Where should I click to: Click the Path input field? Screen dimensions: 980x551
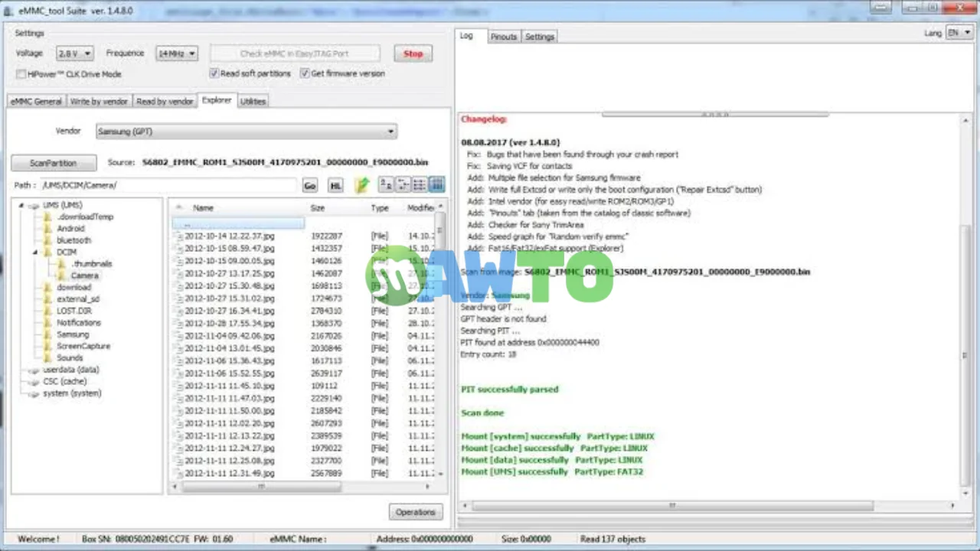coord(168,185)
